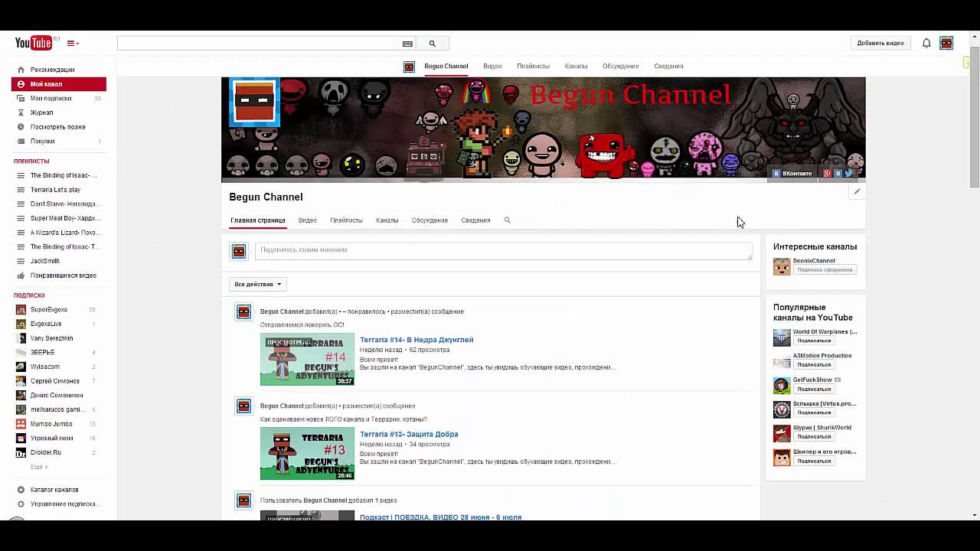Subscribe to GetFuckShow channel
The width and height of the screenshot is (980, 551).
point(814,390)
